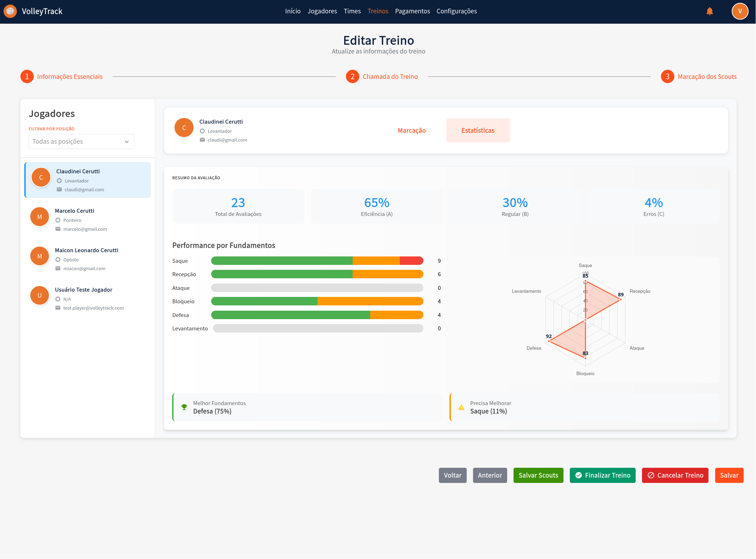Click the Saque performance bar
The height and width of the screenshot is (559, 756).
pyautogui.click(x=317, y=261)
